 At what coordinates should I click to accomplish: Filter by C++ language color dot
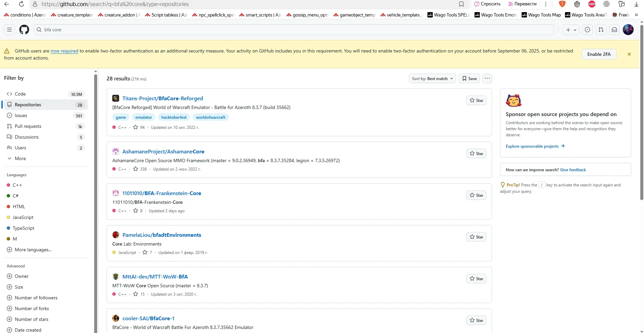tap(9, 185)
